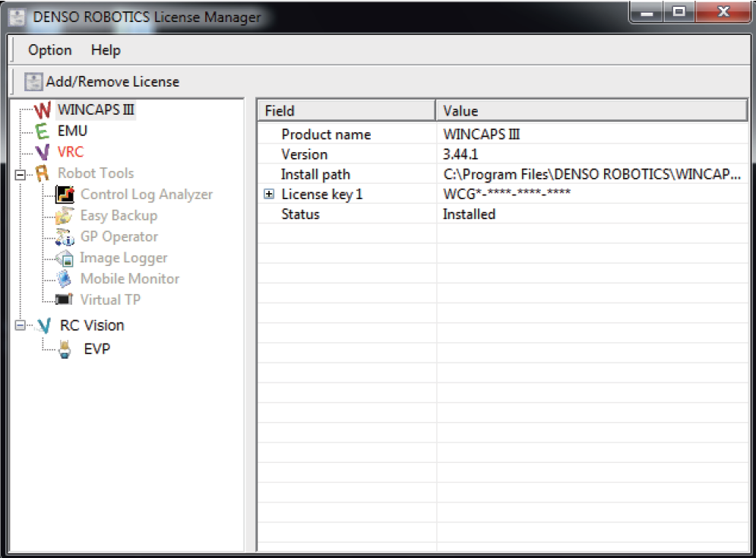The height and width of the screenshot is (558, 756).
Task: Close the License Manager window
Action: point(723,12)
